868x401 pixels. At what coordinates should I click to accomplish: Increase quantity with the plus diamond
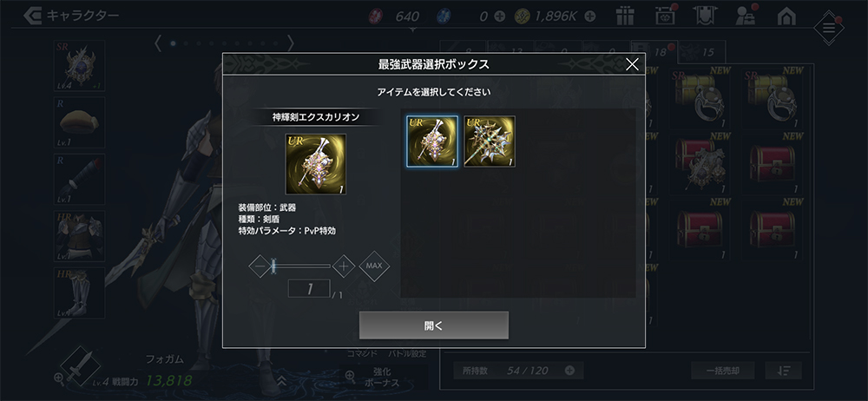(344, 266)
